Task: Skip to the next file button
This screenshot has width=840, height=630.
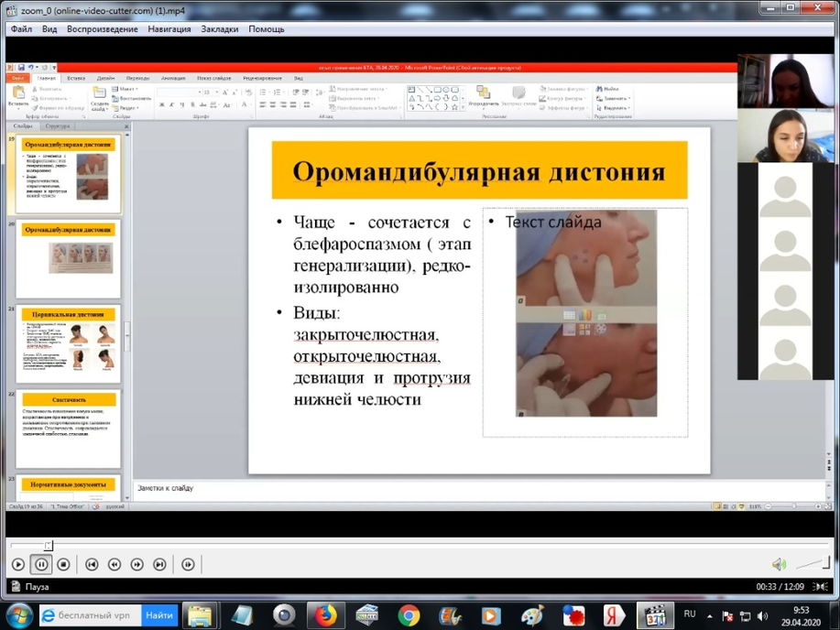Action: pos(159,564)
